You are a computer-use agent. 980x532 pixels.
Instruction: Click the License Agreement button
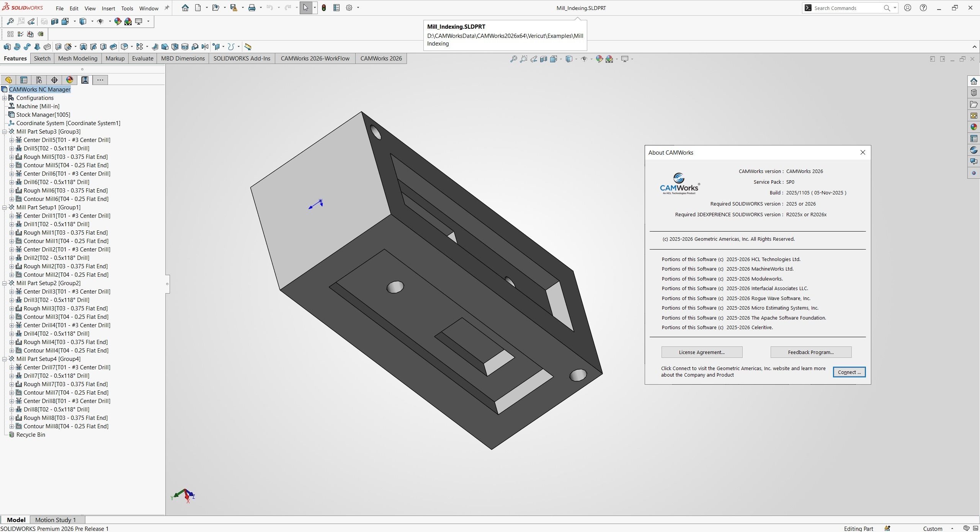coord(701,352)
